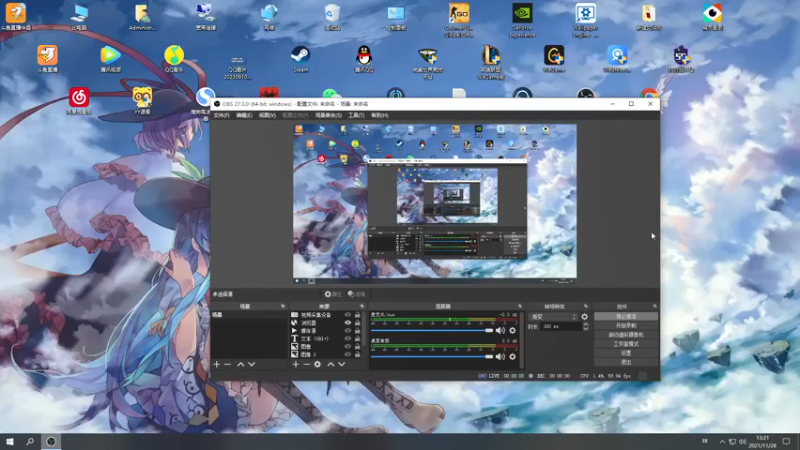Toggle visibility of the browser source
Viewport: 800px width, 450px height.
(348, 323)
